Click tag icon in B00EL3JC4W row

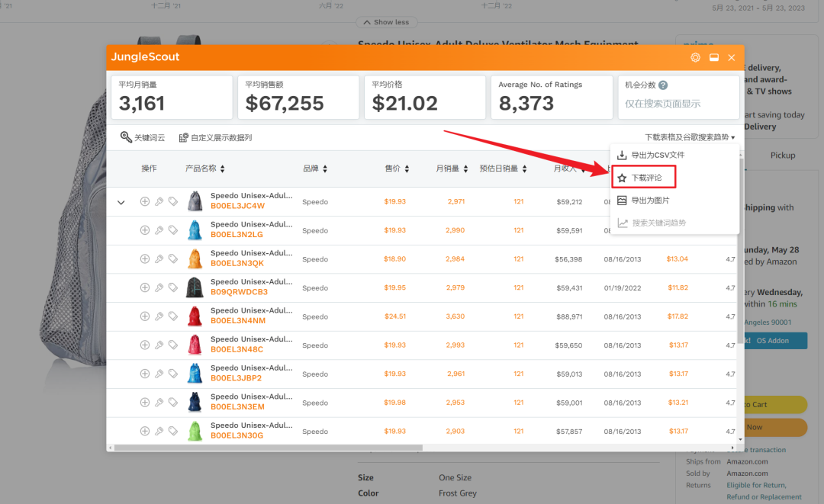[x=173, y=201]
